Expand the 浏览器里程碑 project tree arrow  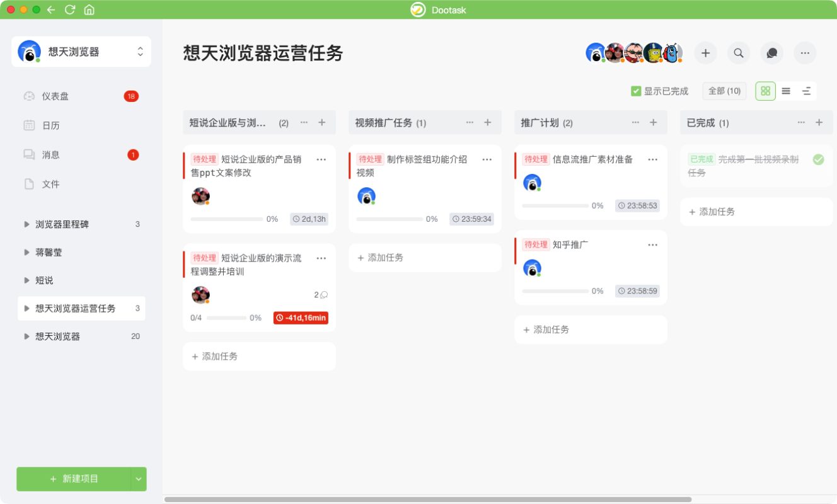(x=26, y=224)
